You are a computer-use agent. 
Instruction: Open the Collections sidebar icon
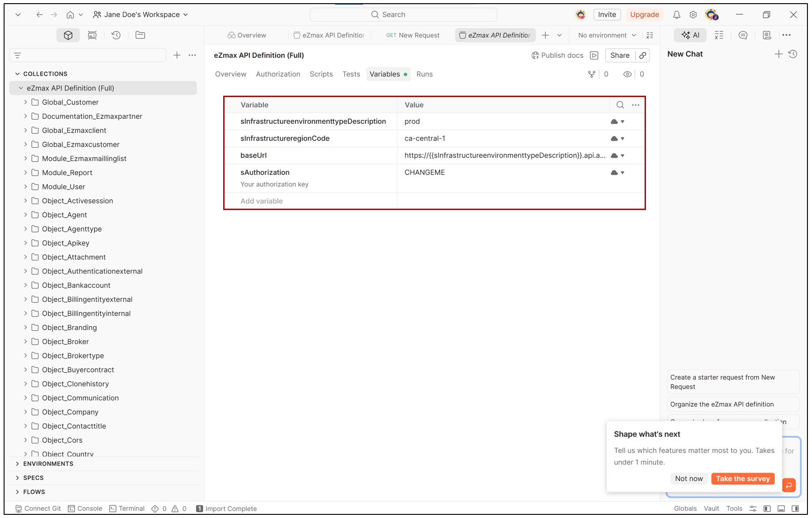click(x=68, y=35)
